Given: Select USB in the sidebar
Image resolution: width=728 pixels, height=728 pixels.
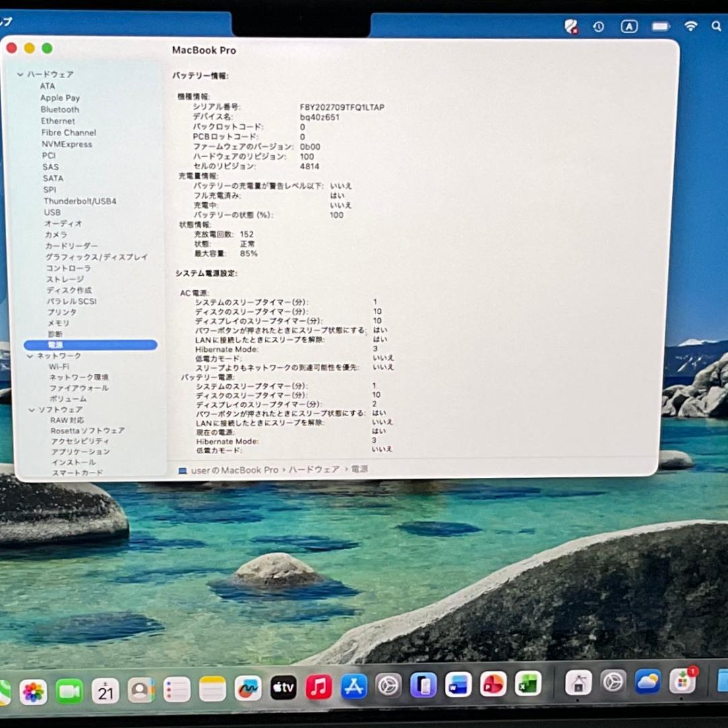Looking at the screenshot, I should point(52,212).
